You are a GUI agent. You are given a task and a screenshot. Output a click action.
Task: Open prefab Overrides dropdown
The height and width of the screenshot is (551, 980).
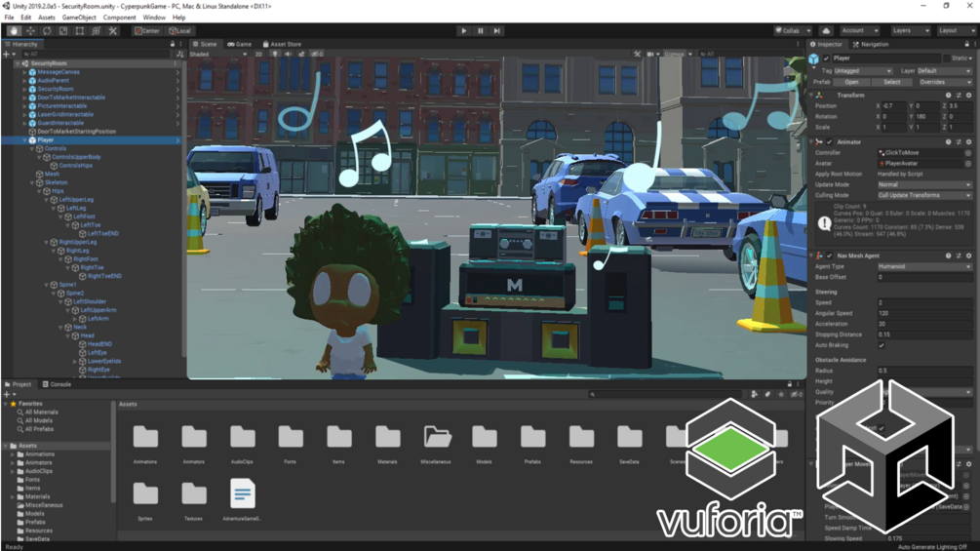pos(944,82)
